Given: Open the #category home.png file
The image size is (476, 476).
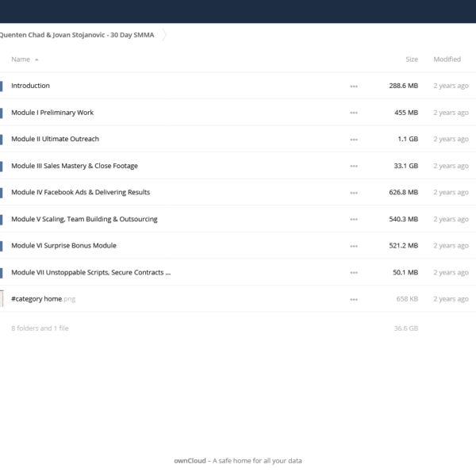Looking at the screenshot, I should (44, 299).
